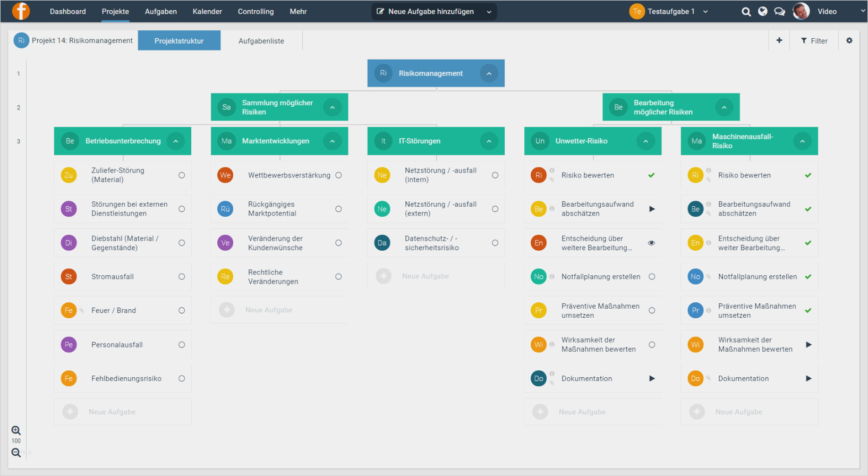This screenshot has height=476, width=868.
Task: Mark Stromausfall task status circle
Action: (182, 277)
